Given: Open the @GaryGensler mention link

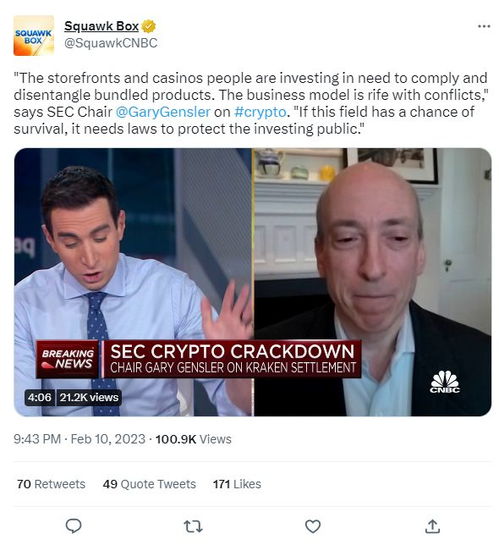Looking at the screenshot, I should coord(163,112).
